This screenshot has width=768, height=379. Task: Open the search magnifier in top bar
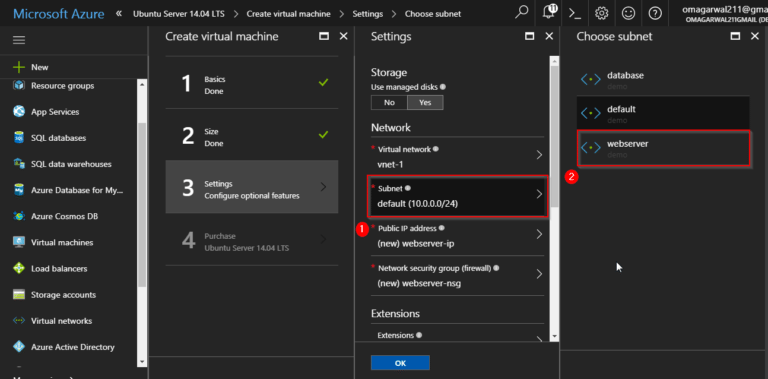point(522,13)
